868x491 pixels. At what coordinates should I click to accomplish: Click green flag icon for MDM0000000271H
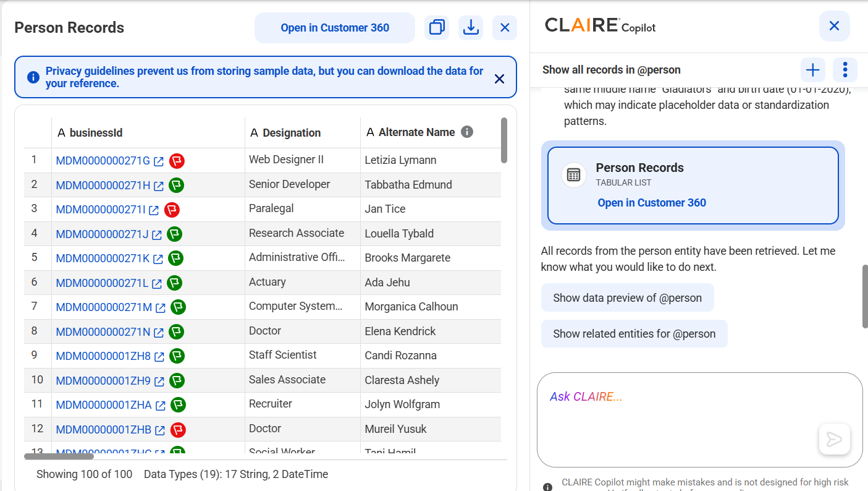click(177, 185)
